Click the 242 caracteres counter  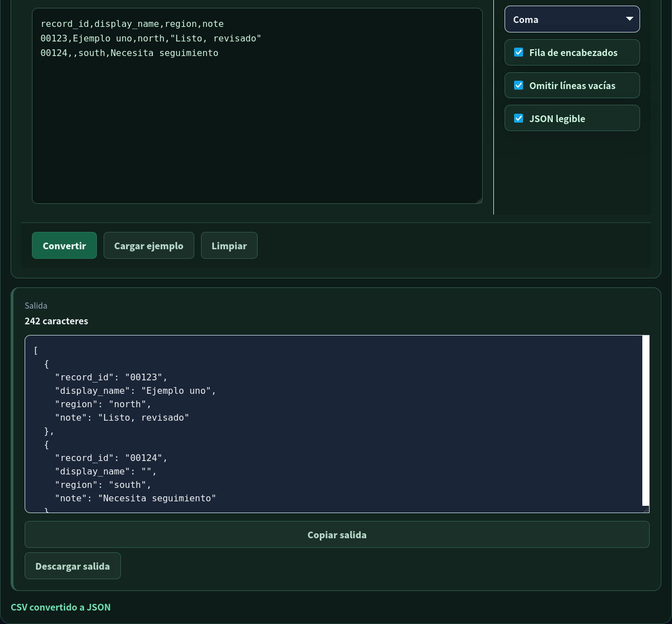click(56, 321)
